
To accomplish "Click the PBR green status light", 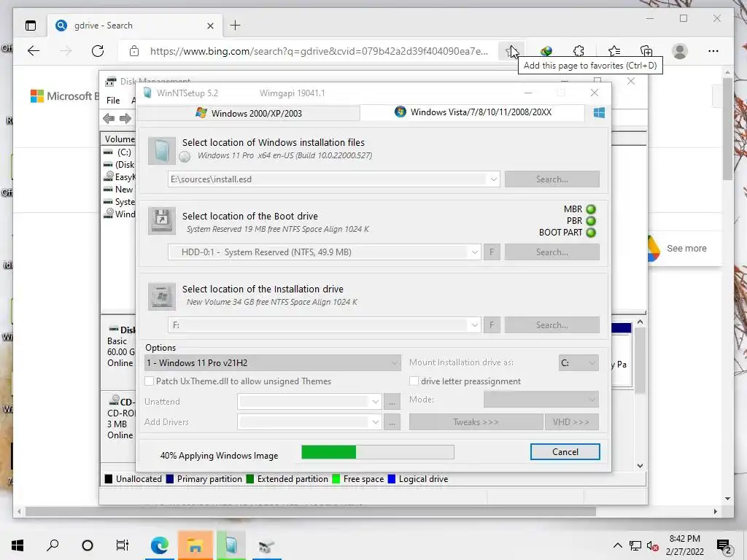I will pos(591,221).
